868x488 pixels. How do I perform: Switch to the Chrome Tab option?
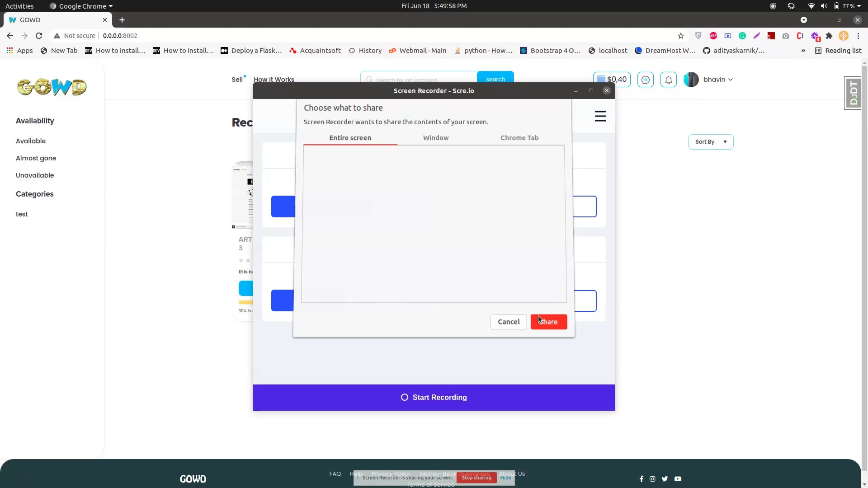[519, 138]
